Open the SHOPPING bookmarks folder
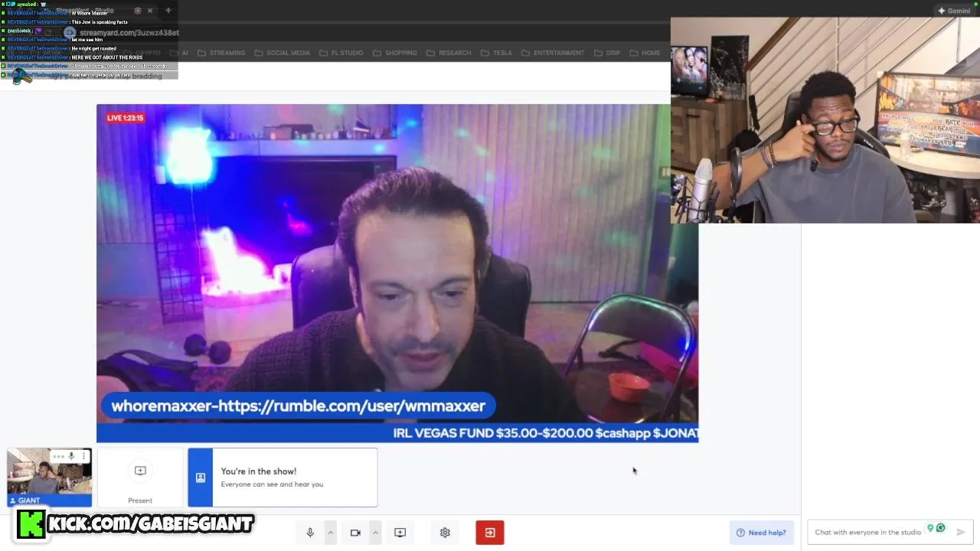980x551 pixels. point(394,53)
